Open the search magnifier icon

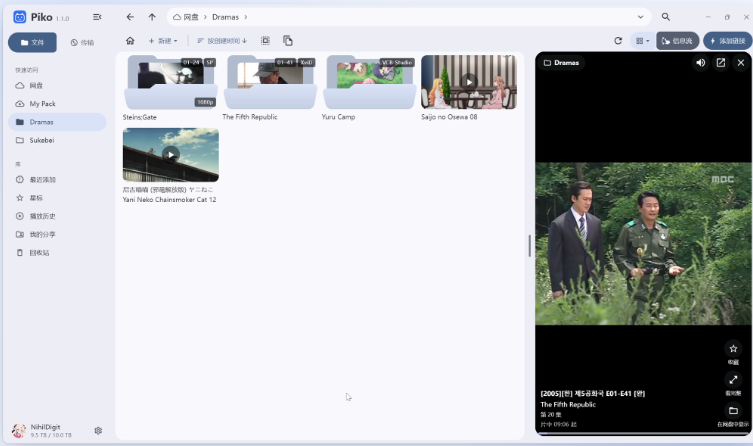click(x=666, y=17)
